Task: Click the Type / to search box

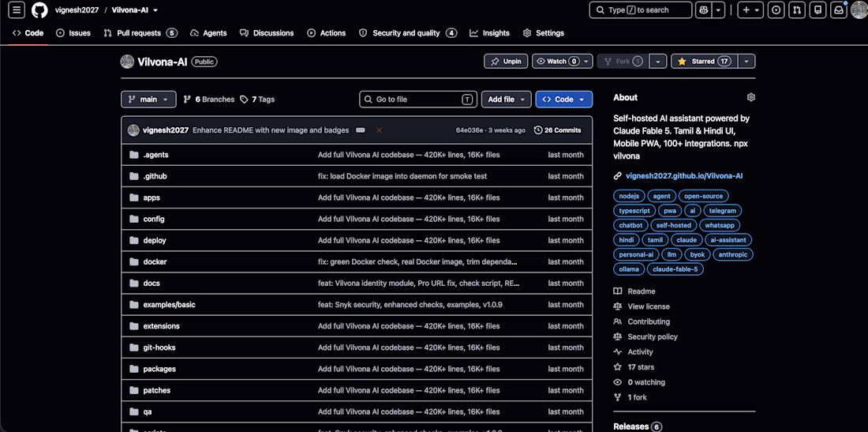Action: coord(641,10)
